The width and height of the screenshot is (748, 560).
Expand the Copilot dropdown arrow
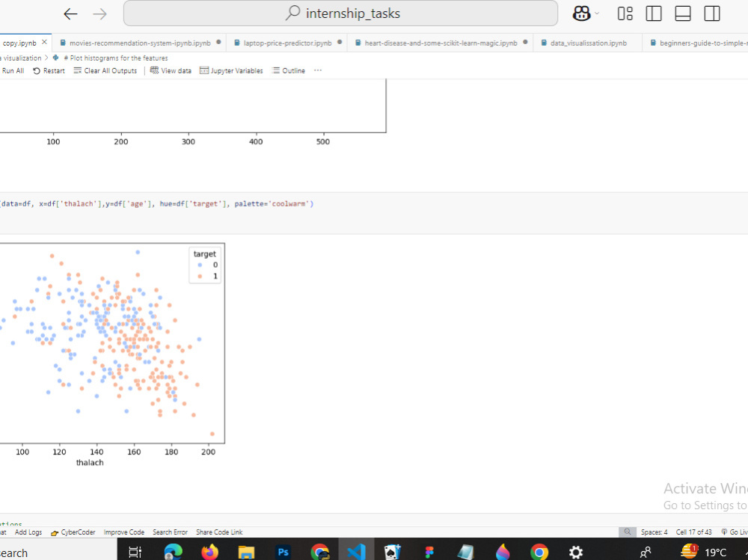pyautogui.click(x=597, y=13)
